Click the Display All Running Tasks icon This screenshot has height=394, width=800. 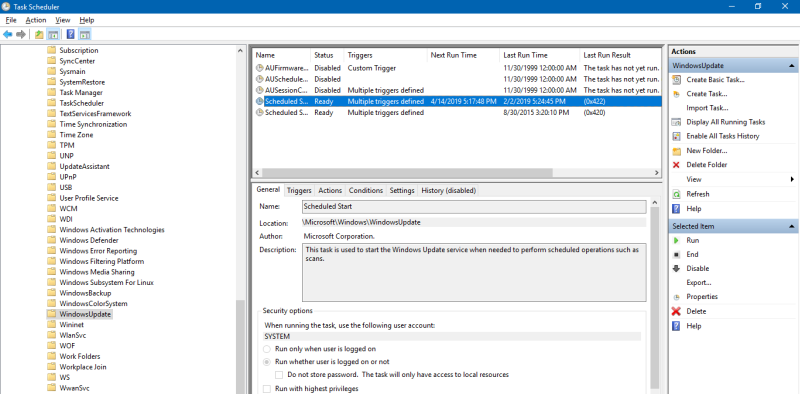pyautogui.click(x=677, y=122)
